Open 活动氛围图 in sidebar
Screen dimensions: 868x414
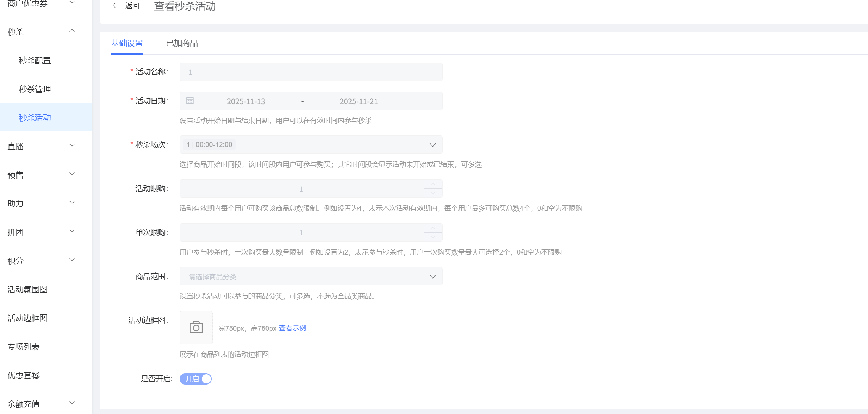27,290
